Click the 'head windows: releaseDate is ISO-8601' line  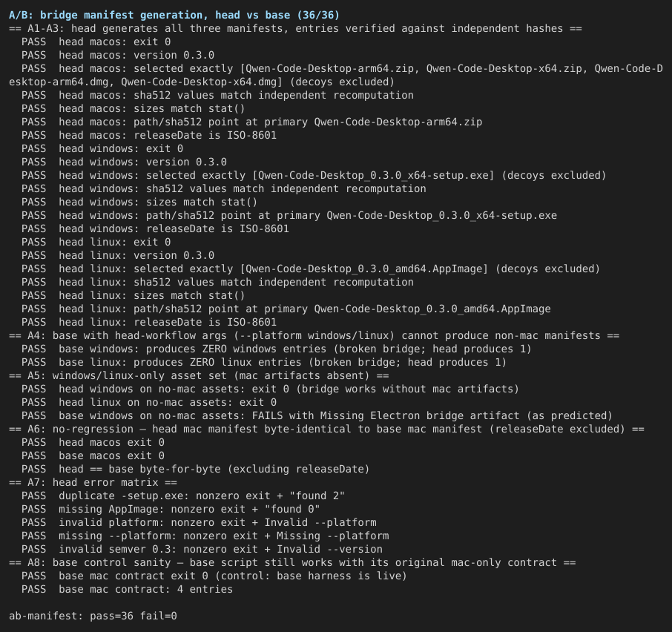tap(155, 228)
